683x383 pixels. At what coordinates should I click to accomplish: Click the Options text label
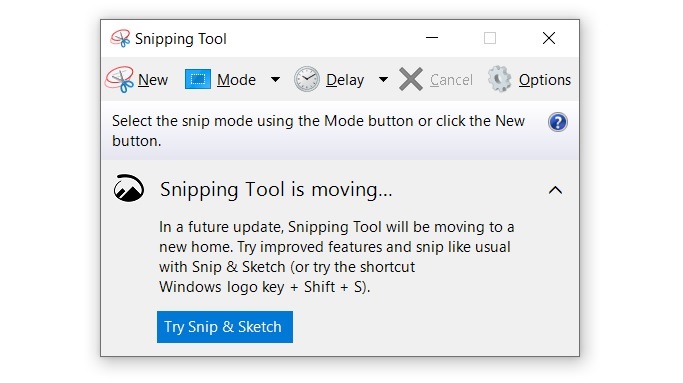click(x=544, y=80)
